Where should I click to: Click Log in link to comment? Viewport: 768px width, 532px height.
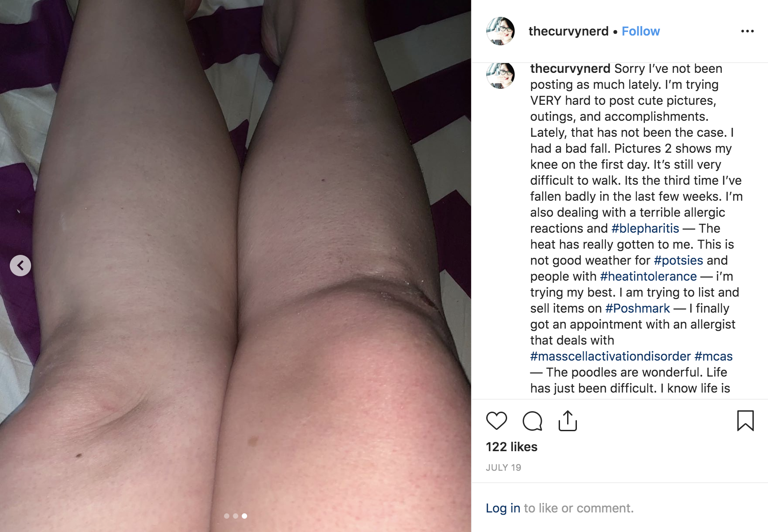pyautogui.click(x=503, y=508)
